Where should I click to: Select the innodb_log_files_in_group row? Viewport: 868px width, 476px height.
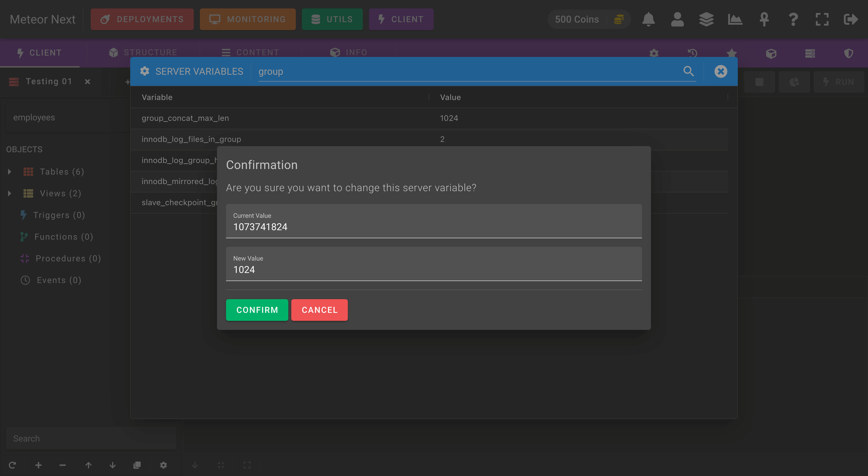click(x=429, y=139)
